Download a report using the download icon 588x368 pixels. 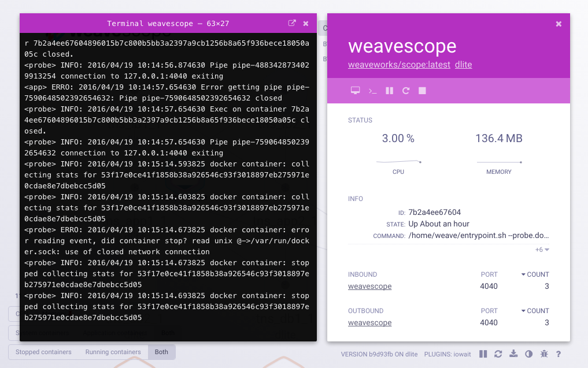513,354
